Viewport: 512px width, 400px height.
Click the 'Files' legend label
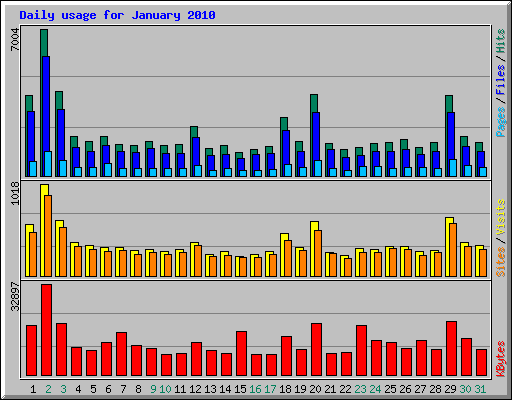[x=501, y=79]
